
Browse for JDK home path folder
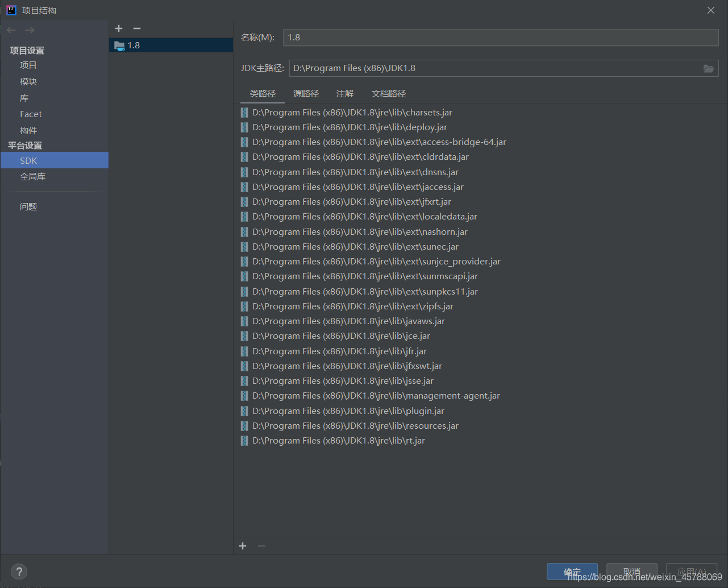pos(709,68)
